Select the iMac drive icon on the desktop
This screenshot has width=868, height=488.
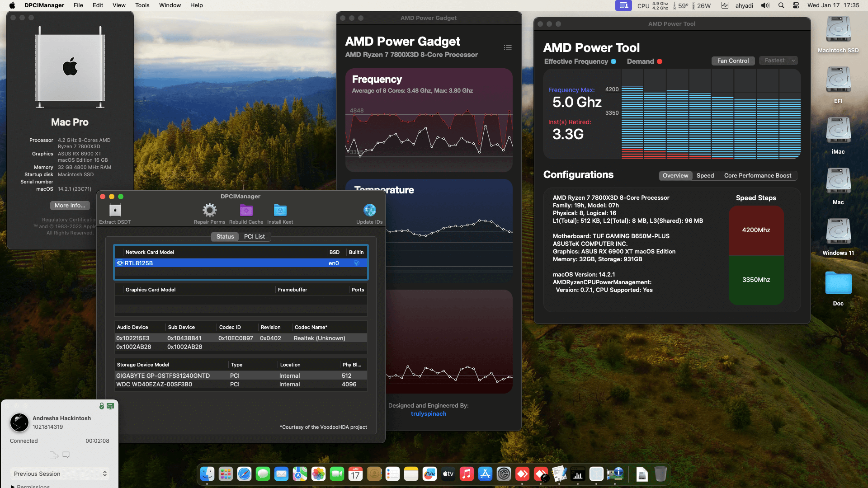(x=838, y=131)
